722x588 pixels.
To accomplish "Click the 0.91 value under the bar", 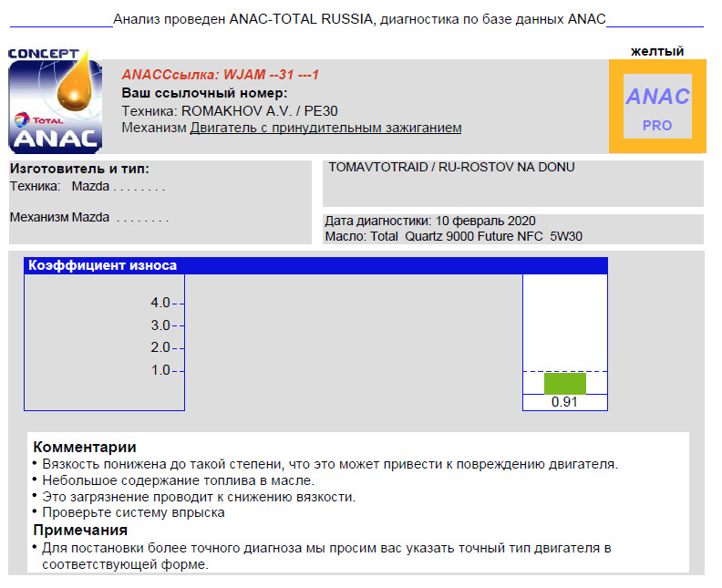I will pos(564,402).
